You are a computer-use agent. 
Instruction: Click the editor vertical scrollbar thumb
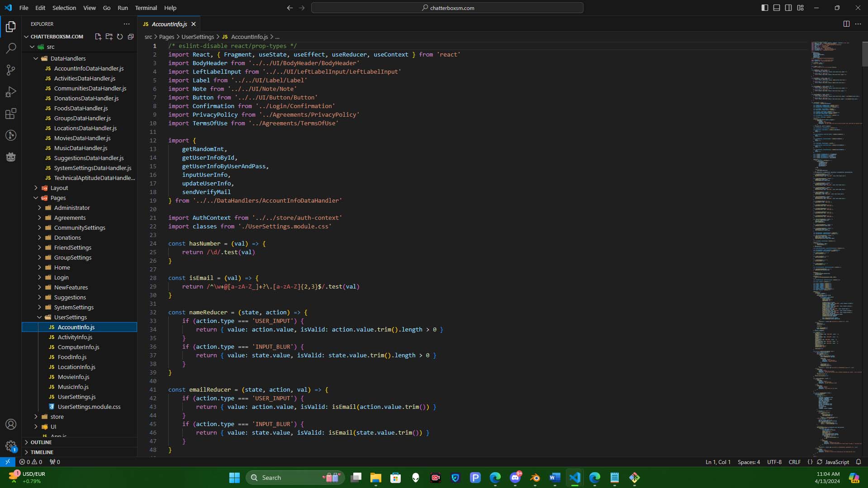click(864, 54)
